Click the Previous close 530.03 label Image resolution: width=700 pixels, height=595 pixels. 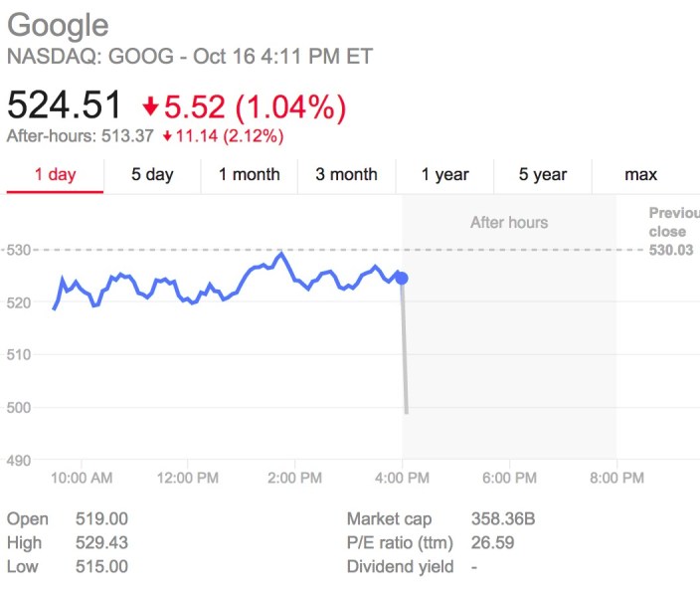pyautogui.click(x=674, y=232)
